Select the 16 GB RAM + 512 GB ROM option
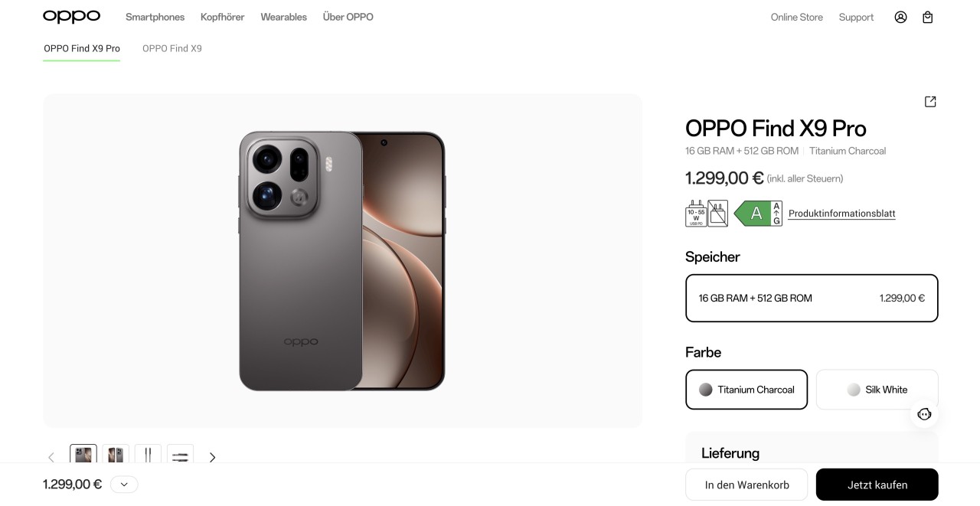980x506 pixels. tap(812, 298)
